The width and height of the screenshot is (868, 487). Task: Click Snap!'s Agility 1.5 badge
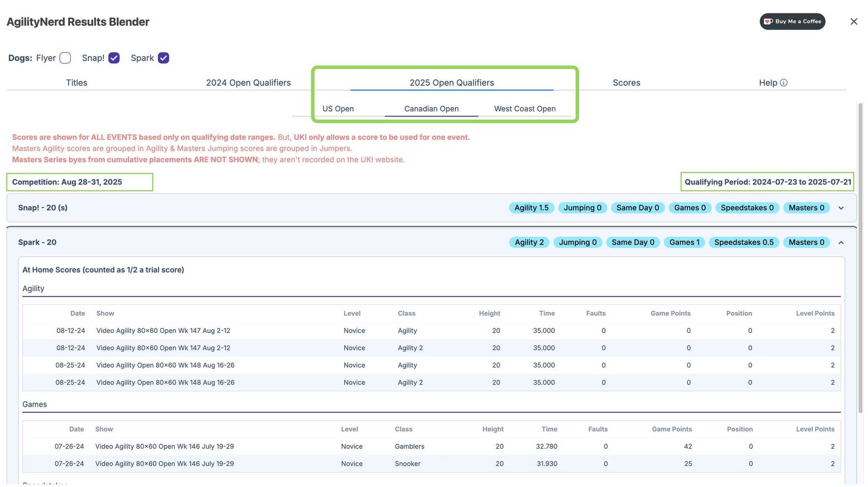(x=531, y=208)
